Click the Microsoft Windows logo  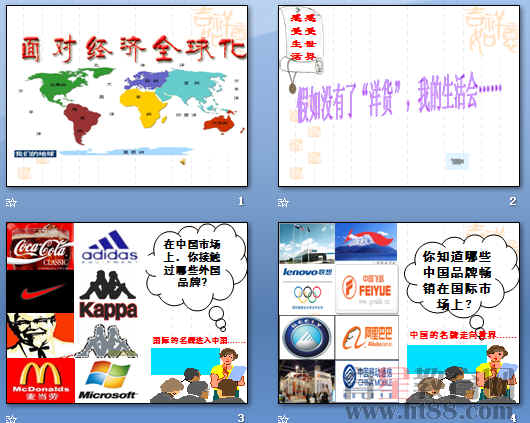(x=107, y=380)
